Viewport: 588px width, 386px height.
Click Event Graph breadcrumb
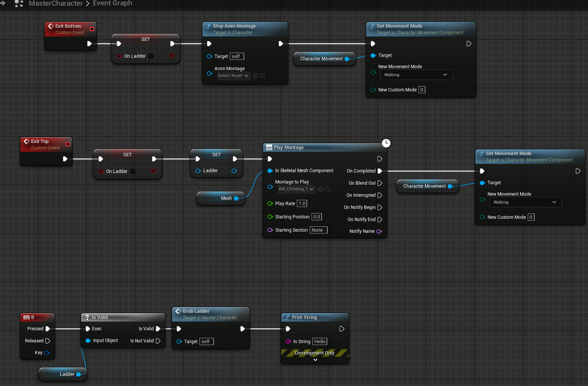pyautogui.click(x=113, y=3)
